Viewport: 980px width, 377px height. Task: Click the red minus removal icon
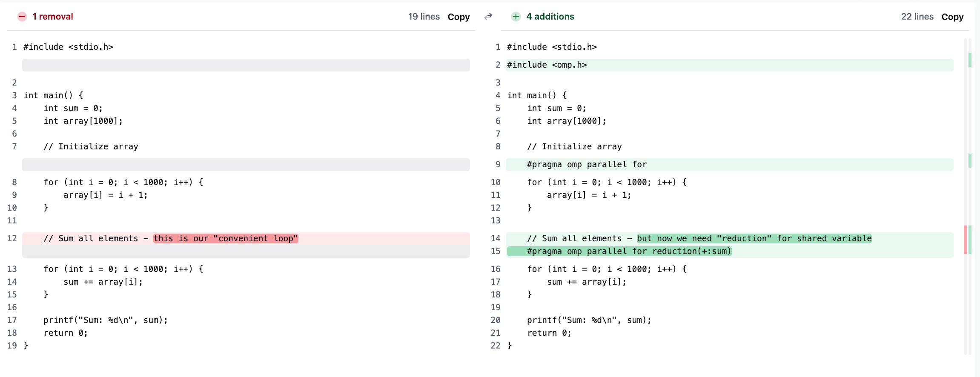pyautogui.click(x=22, y=17)
